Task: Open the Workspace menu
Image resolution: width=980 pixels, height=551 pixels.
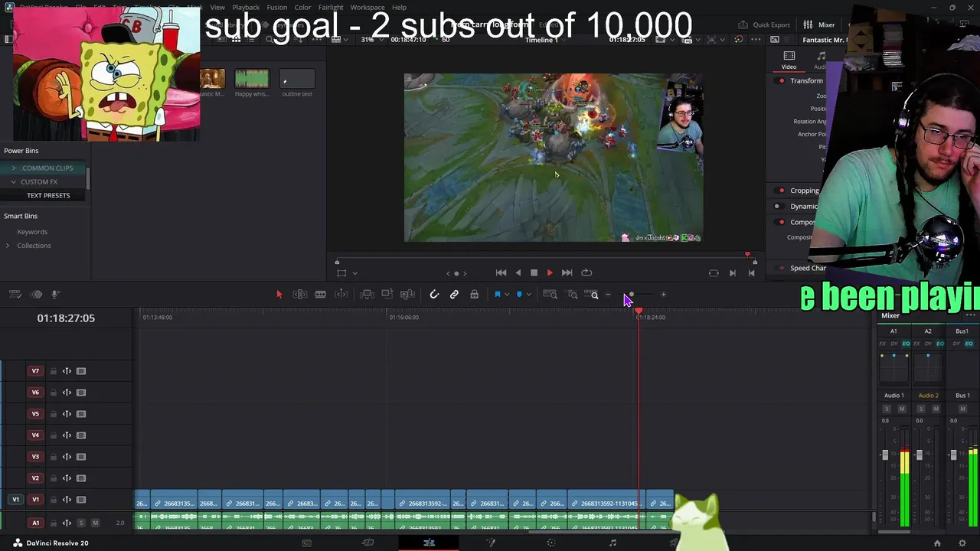Action: click(367, 7)
